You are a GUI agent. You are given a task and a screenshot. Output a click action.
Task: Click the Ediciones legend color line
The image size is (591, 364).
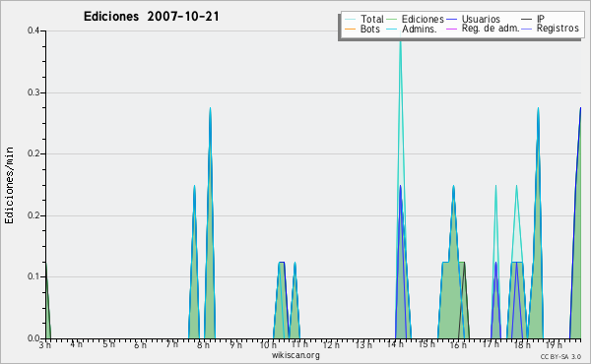coord(392,20)
